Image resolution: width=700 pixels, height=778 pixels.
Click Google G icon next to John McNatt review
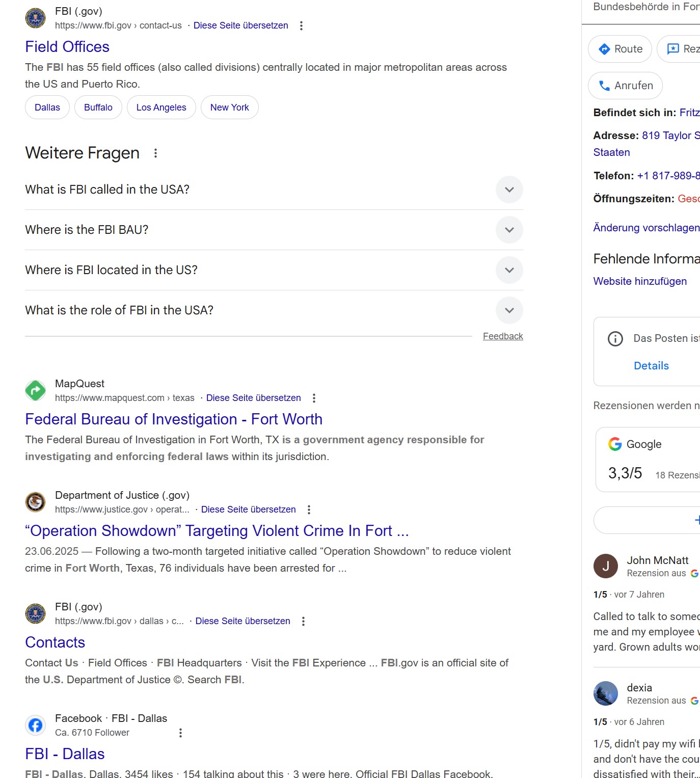694,574
